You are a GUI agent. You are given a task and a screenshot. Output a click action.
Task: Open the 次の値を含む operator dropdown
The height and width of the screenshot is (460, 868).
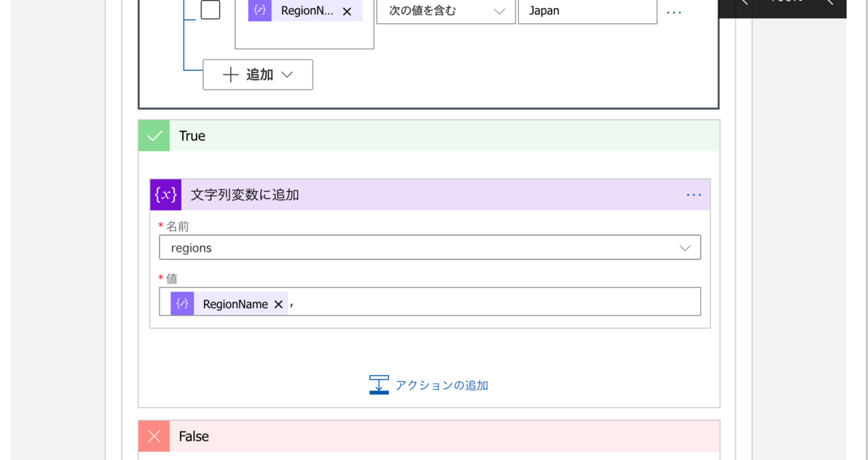pyautogui.click(x=446, y=11)
